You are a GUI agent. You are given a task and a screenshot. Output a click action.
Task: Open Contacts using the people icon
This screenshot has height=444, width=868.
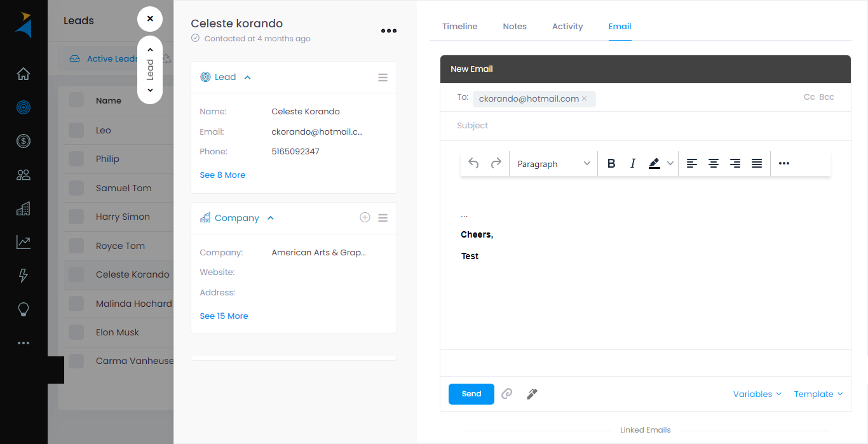(x=23, y=175)
